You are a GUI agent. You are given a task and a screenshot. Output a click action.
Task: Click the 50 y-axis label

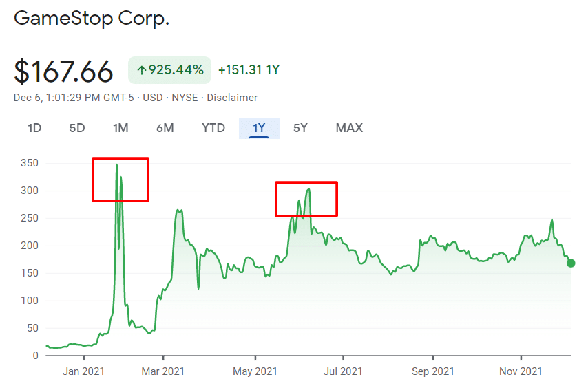(x=32, y=327)
